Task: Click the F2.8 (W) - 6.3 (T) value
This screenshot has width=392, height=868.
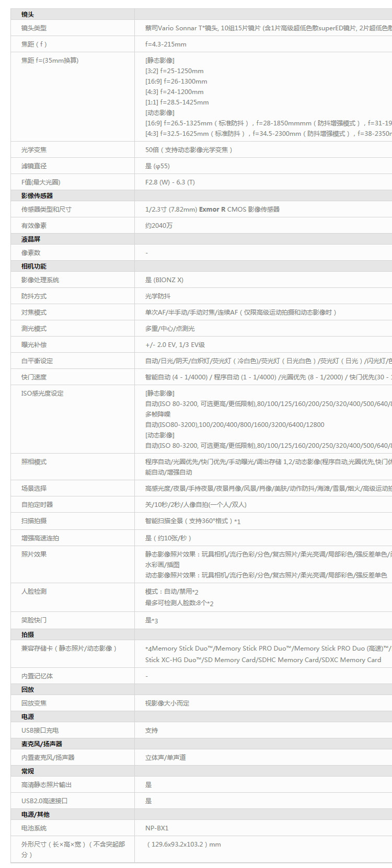Action: 170,182
